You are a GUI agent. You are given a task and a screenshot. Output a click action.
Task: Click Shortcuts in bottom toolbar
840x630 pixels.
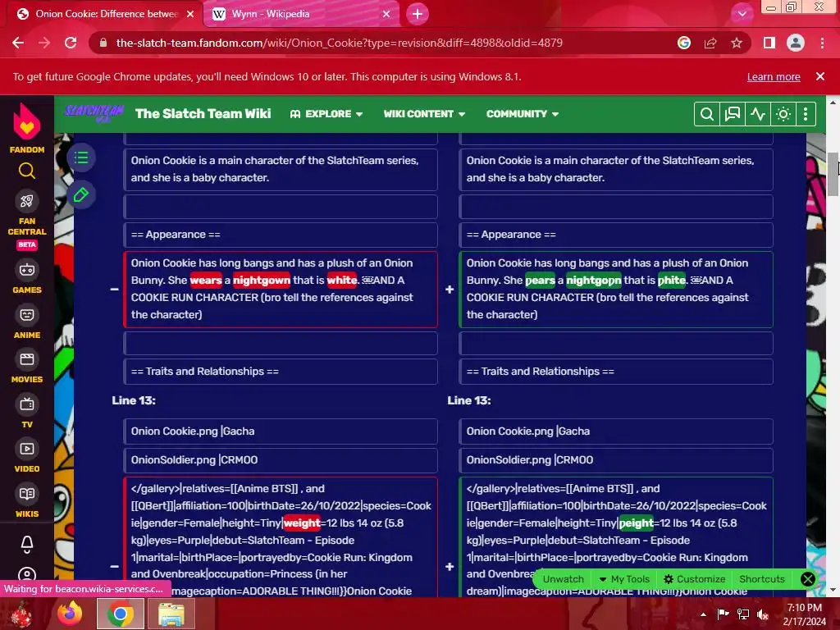click(x=762, y=579)
